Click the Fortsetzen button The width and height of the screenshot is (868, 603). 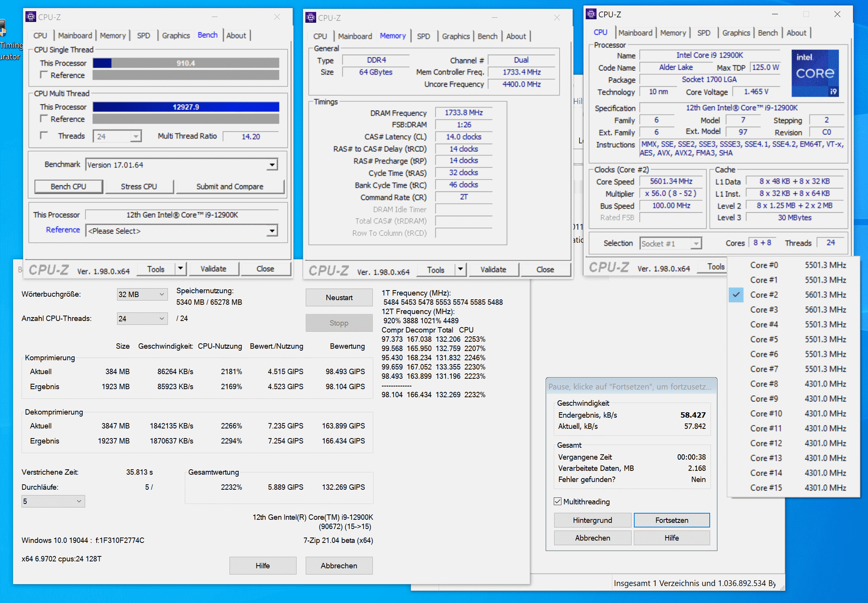tap(672, 520)
